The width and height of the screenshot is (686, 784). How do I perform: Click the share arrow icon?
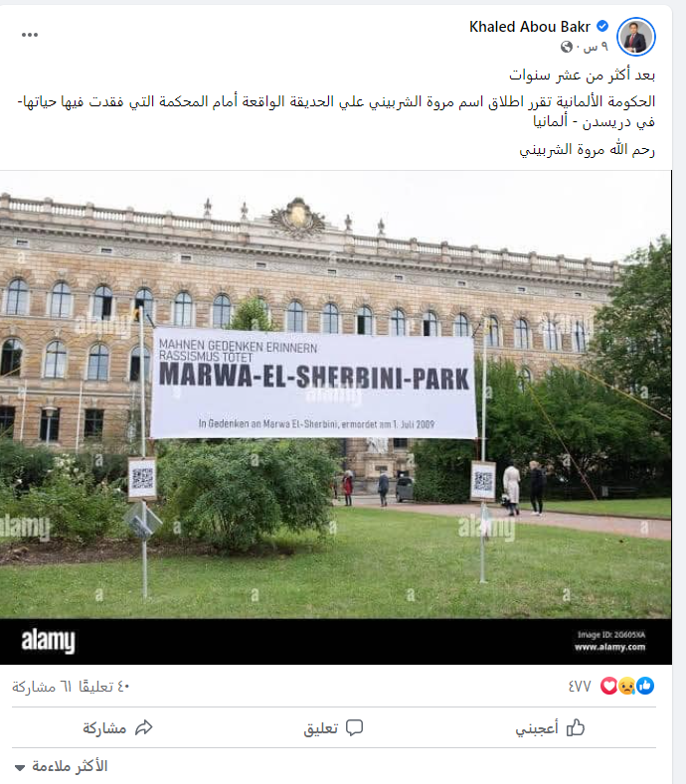[143, 727]
